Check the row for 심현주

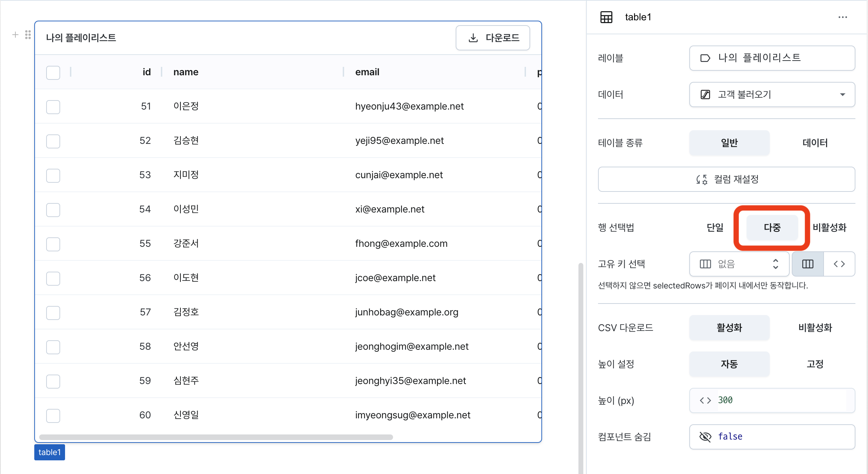coord(53,381)
